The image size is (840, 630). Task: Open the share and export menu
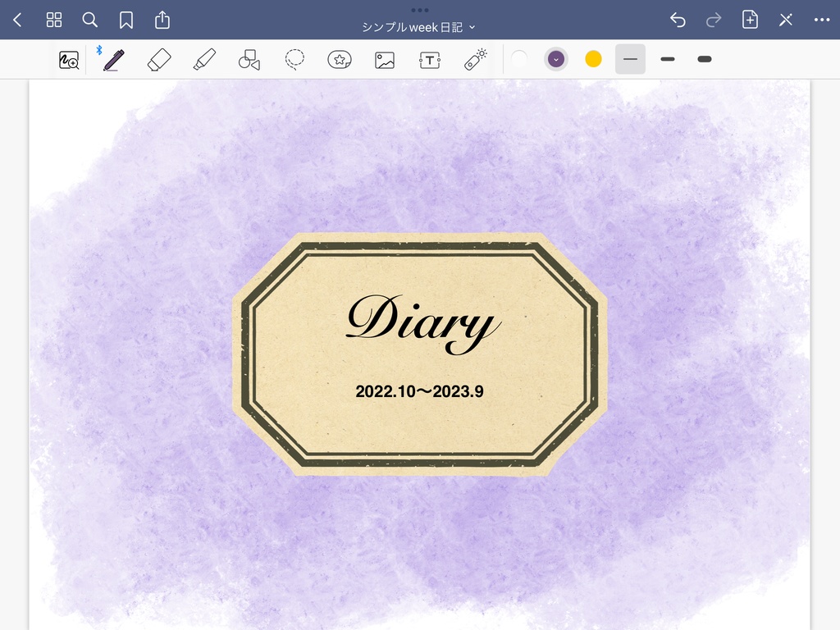(162, 20)
